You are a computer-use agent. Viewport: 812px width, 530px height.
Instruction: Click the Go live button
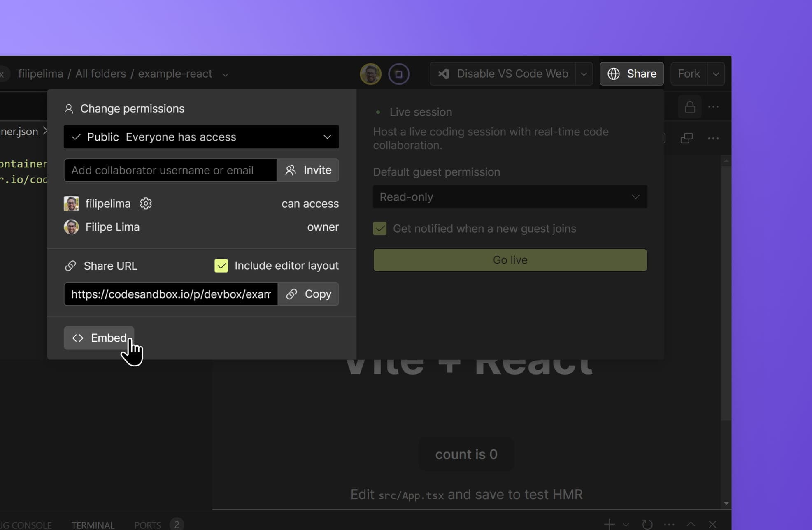click(x=510, y=260)
